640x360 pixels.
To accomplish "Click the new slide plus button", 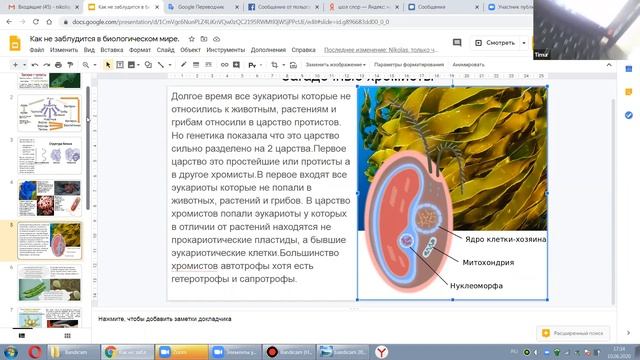I will 15,65.
